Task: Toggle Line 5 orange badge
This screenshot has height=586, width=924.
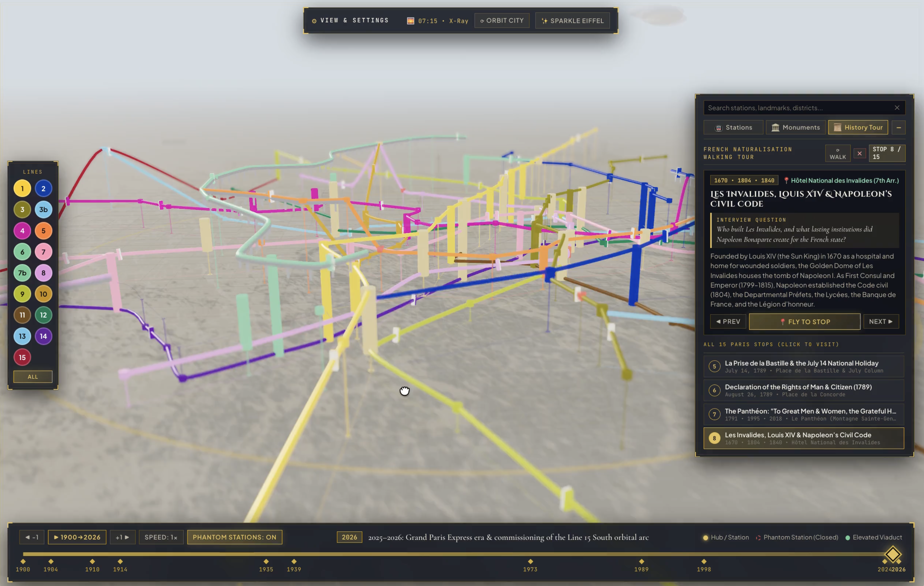Action: [x=43, y=231]
